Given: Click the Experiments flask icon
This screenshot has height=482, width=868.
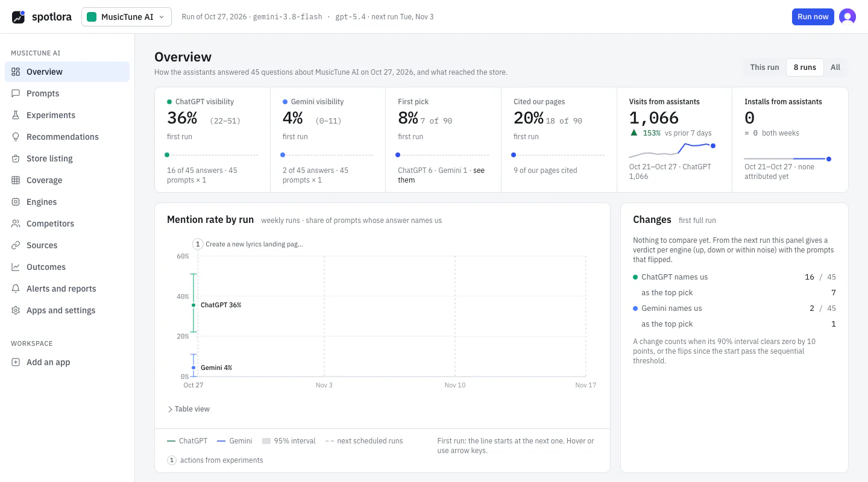Looking at the screenshot, I should click(16, 115).
